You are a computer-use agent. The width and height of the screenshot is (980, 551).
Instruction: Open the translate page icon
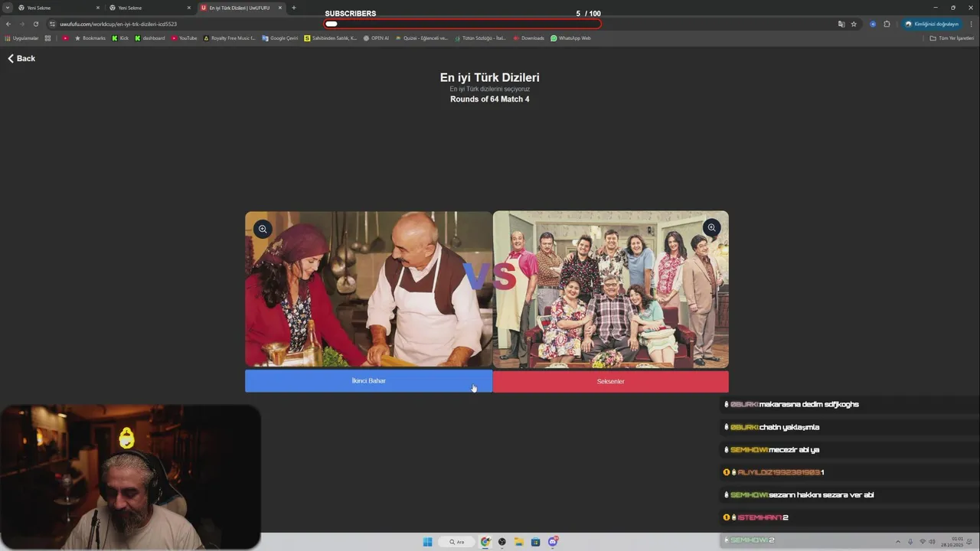point(841,24)
